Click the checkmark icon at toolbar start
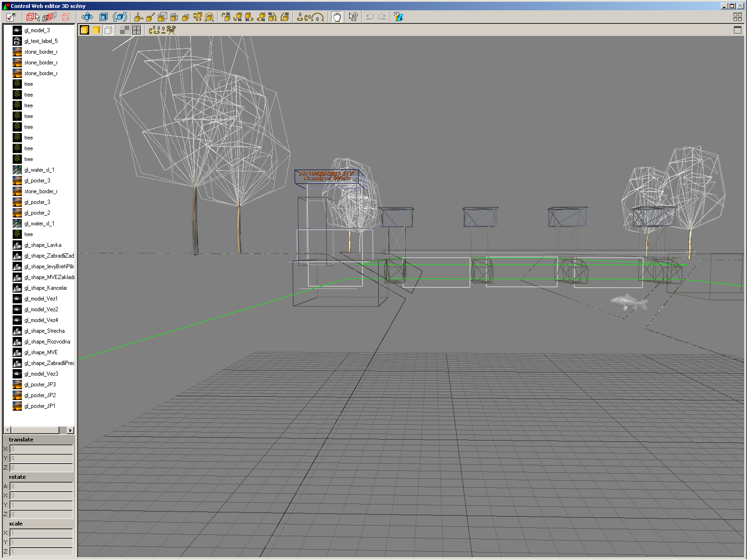747x560 pixels. point(11,17)
